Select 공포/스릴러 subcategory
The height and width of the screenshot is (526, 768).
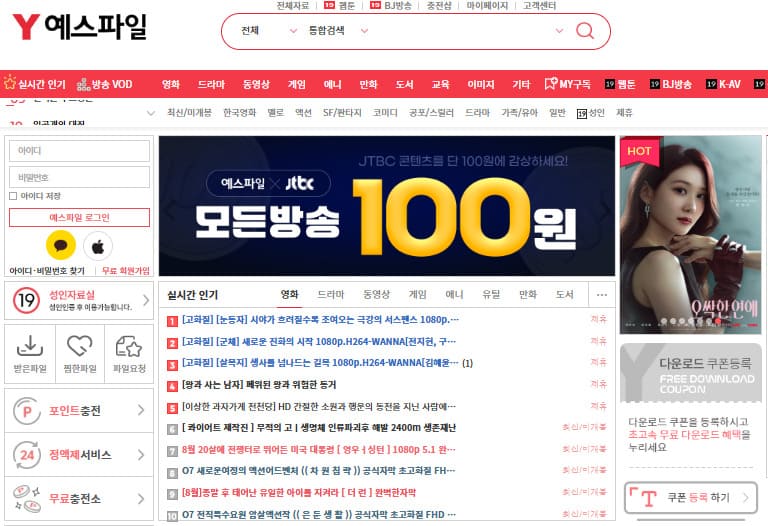point(432,113)
